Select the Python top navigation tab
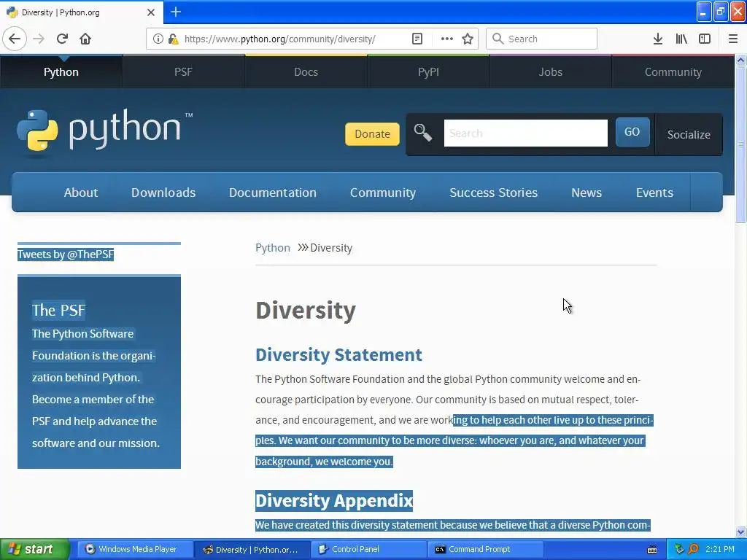The height and width of the screenshot is (560, 747). pyautogui.click(x=61, y=72)
